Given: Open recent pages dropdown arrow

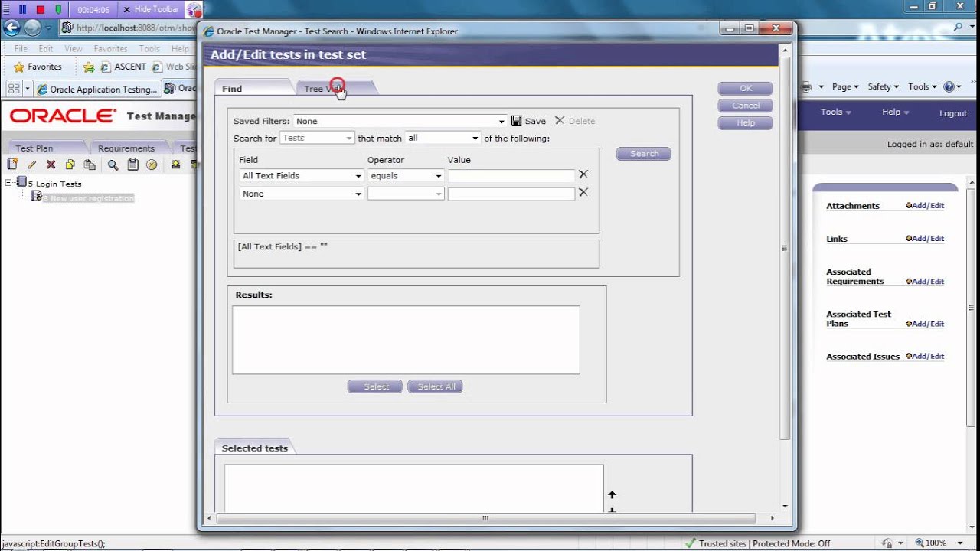Looking at the screenshot, I should click(x=48, y=28).
